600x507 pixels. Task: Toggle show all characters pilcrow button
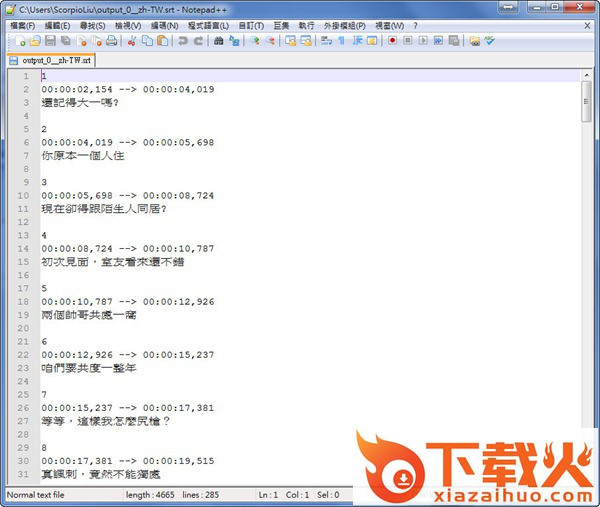pyautogui.click(x=341, y=41)
